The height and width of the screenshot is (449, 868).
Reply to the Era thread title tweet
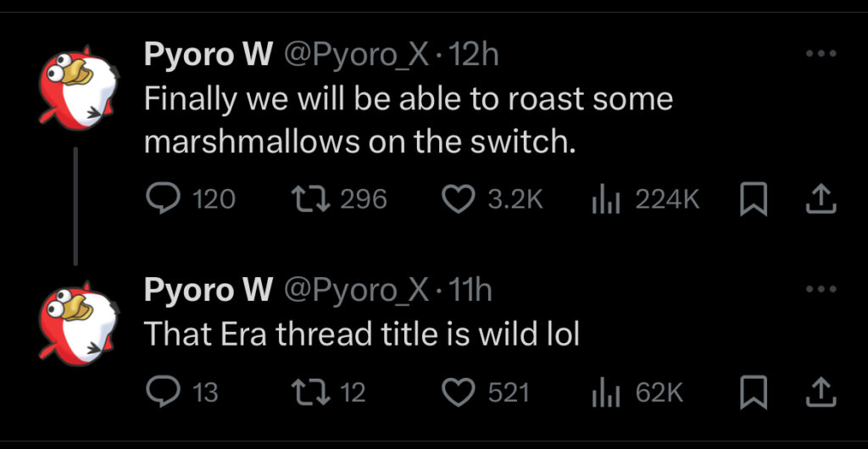161,392
